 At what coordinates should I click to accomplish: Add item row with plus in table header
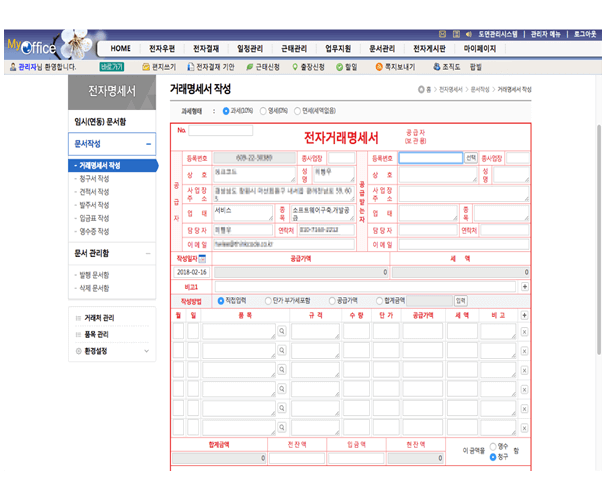click(524, 316)
